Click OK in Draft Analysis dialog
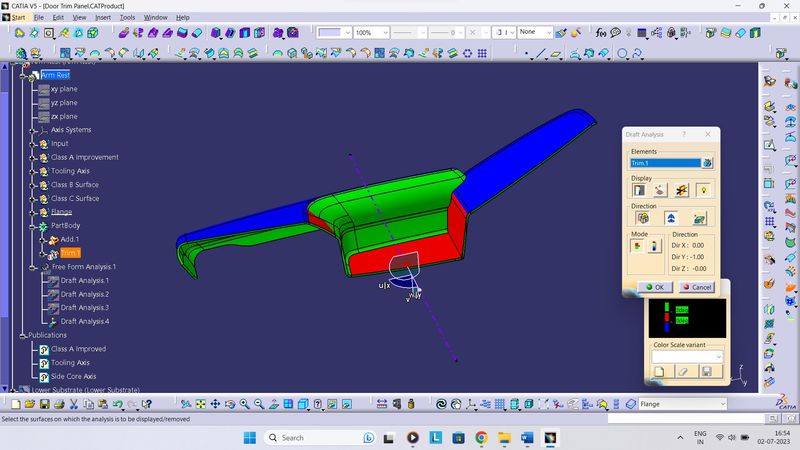Image resolution: width=800 pixels, height=450 pixels. click(x=655, y=287)
